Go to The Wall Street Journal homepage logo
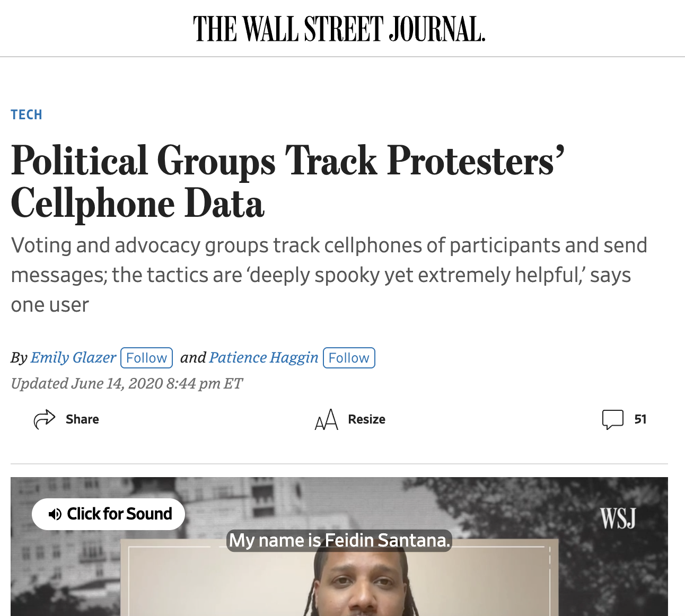The width and height of the screenshot is (685, 616). [339, 29]
